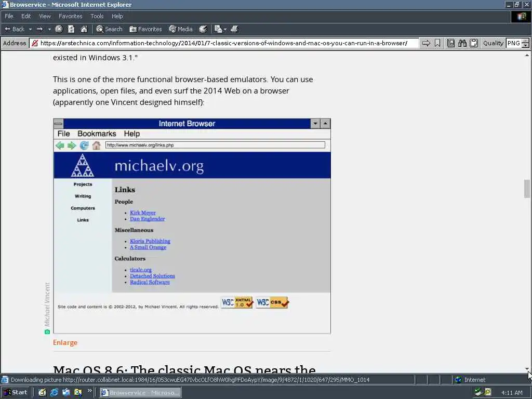Click the saved bookmarks book icon

[450, 43]
